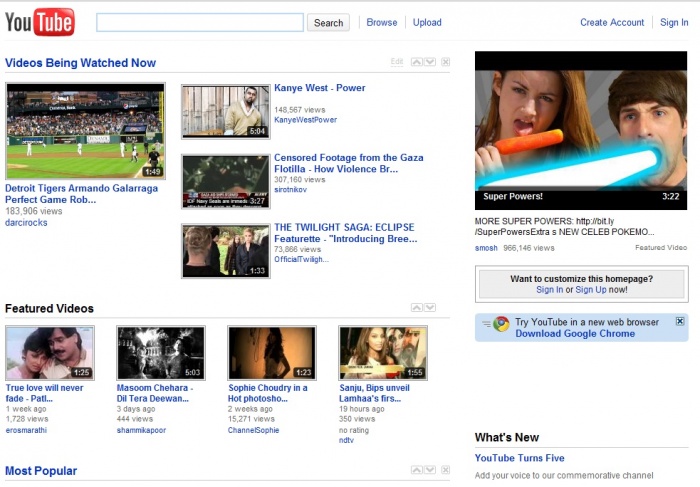Visit darcirocks channel

click(26, 222)
